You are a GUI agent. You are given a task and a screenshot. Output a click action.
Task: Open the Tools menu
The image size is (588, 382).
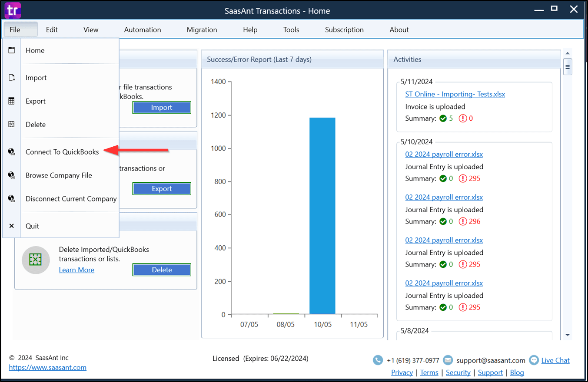click(291, 30)
